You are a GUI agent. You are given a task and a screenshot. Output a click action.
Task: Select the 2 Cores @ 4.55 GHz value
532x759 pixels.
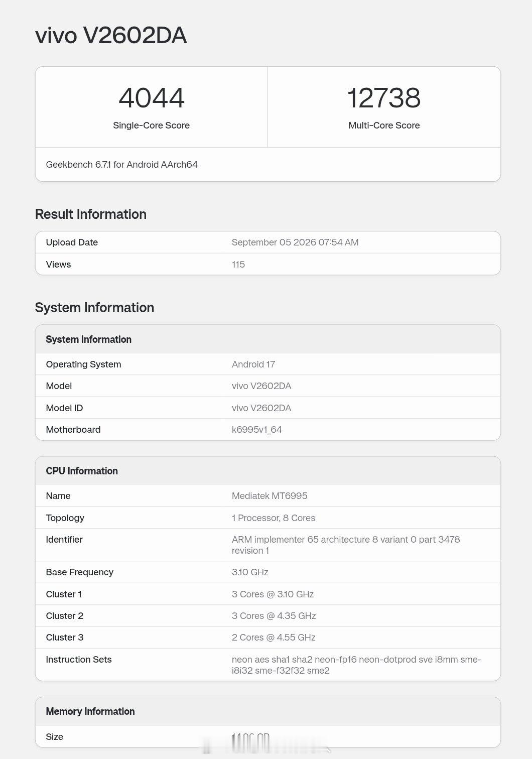click(x=274, y=638)
